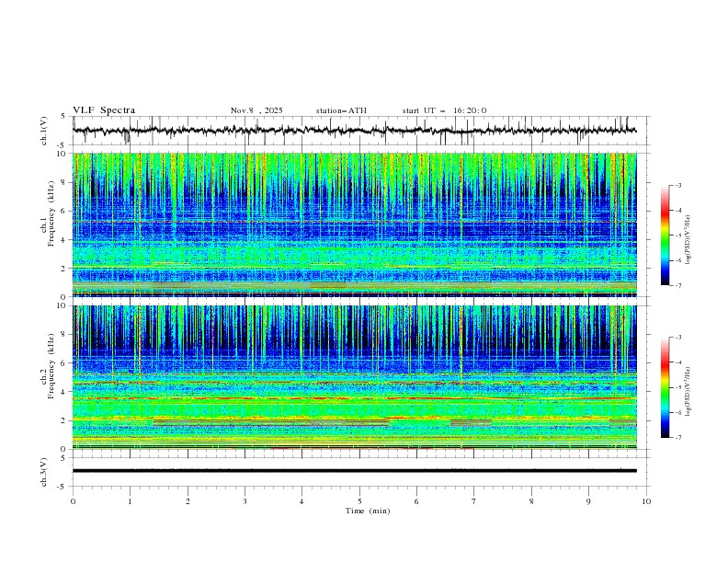Image resolution: width=728 pixels, height=563 pixels.
Task: Click the '-3' value on ch.1 colorbar
Action: pos(677,185)
